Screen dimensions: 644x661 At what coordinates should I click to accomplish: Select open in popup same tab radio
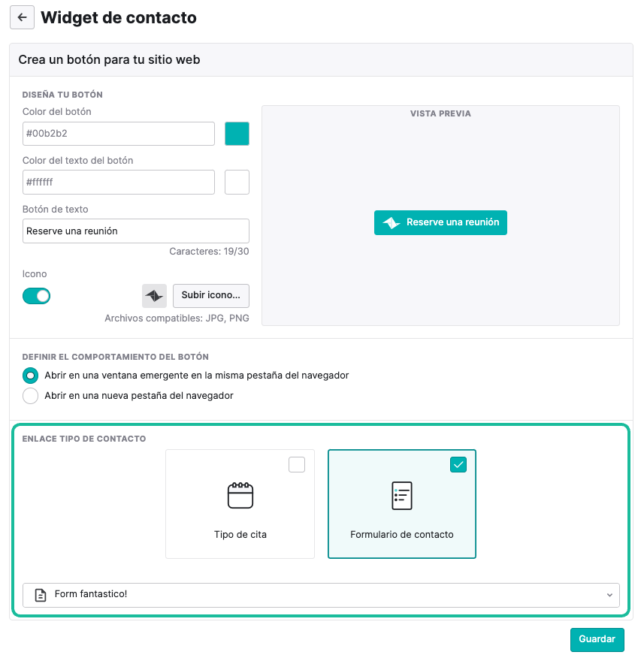pos(30,375)
